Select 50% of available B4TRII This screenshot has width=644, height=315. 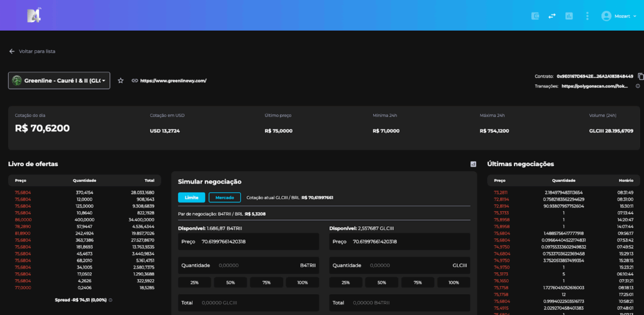tap(230, 282)
